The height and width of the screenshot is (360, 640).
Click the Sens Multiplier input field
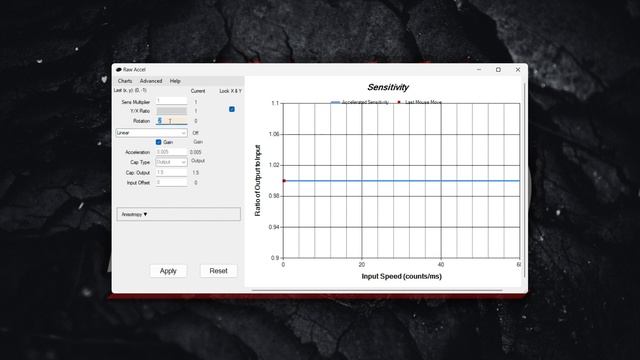[171, 101]
